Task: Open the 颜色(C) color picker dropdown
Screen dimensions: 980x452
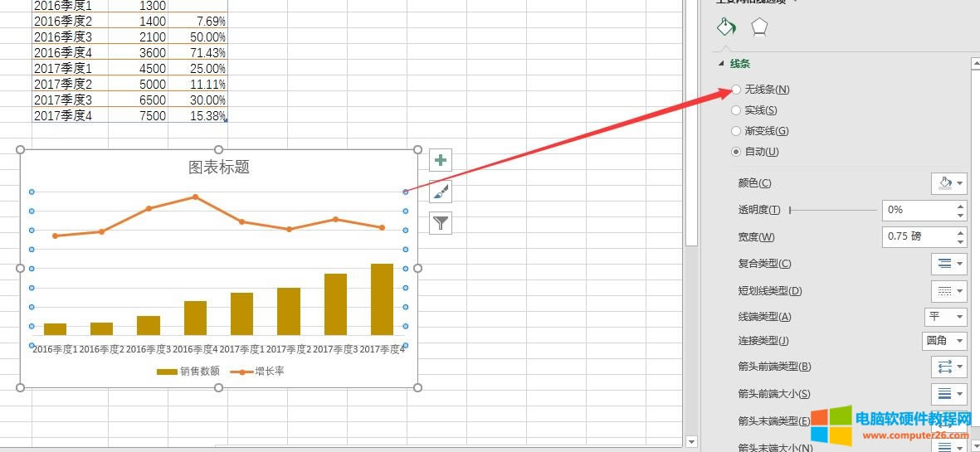Action: tap(948, 183)
